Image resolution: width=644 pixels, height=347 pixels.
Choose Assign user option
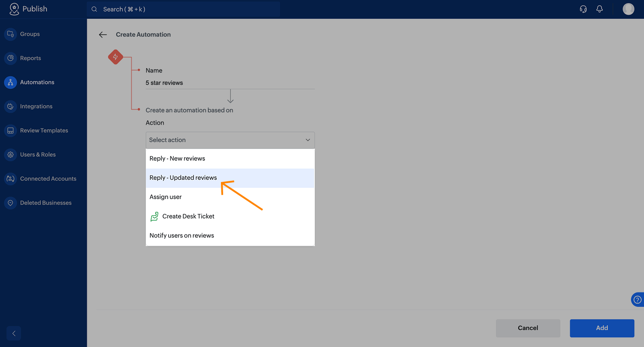pyautogui.click(x=230, y=197)
